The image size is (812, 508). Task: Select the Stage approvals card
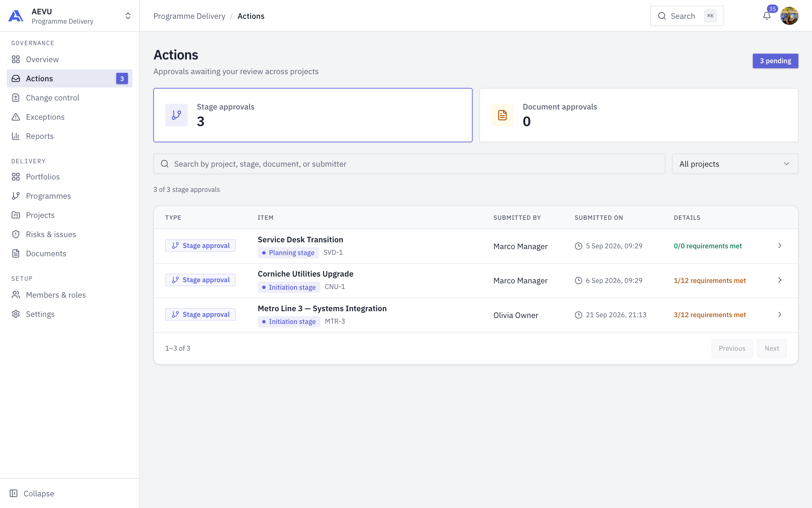(313, 115)
